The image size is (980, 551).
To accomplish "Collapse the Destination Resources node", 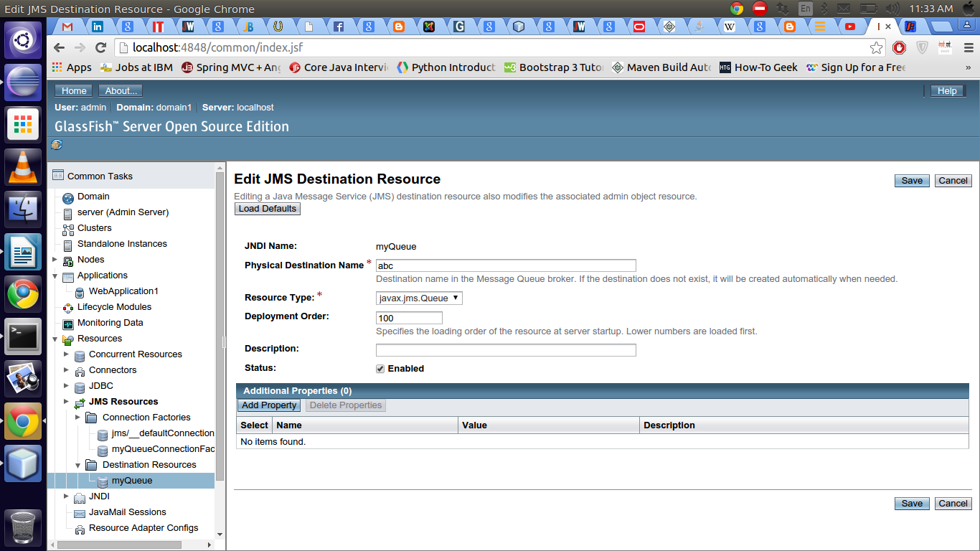I will click(x=78, y=465).
